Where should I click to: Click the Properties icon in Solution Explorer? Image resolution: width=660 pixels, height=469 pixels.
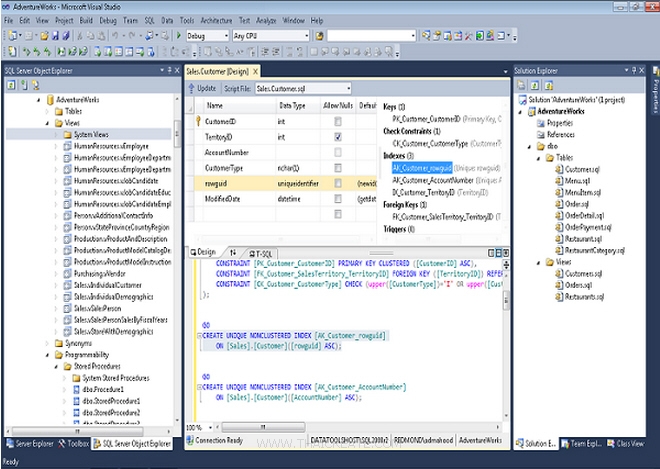(540, 123)
